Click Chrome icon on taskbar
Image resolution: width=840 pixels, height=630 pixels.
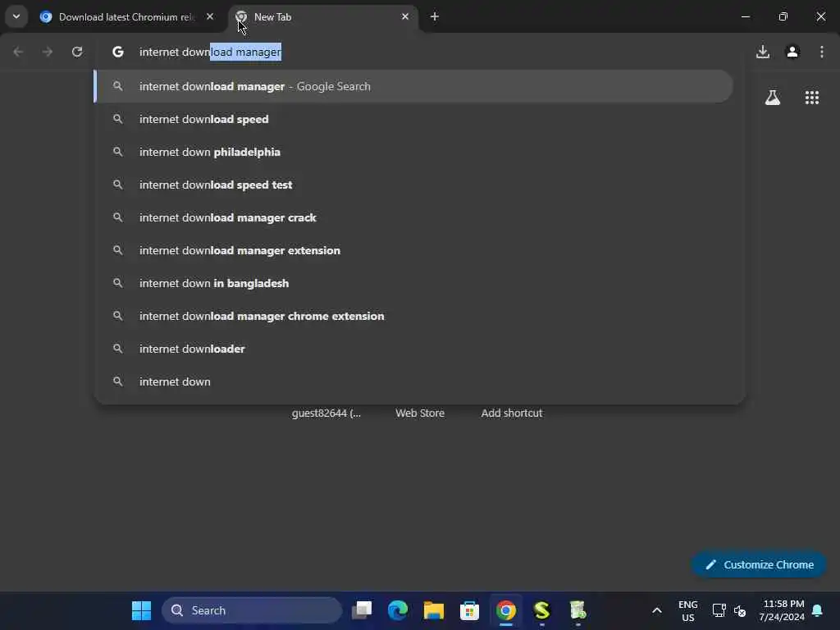pos(505,610)
